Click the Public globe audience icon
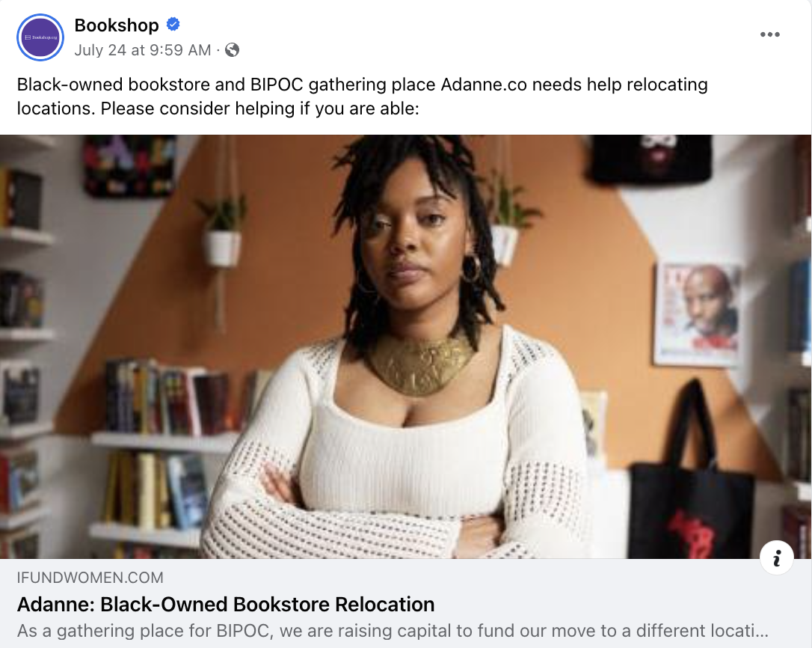 point(233,50)
